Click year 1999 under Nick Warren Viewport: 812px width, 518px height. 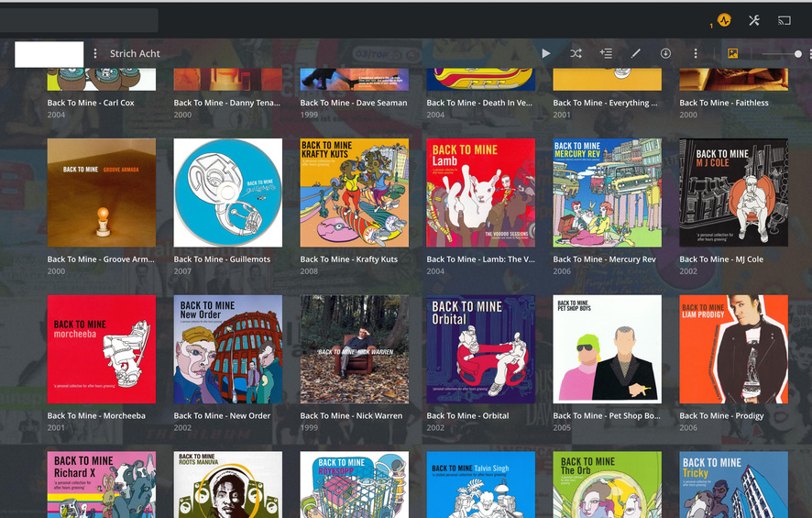pyautogui.click(x=309, y=427)
